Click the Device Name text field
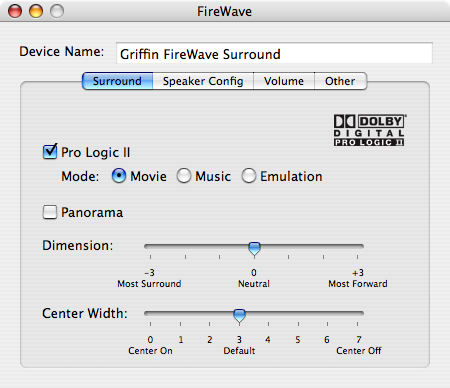 coord(274,53)
